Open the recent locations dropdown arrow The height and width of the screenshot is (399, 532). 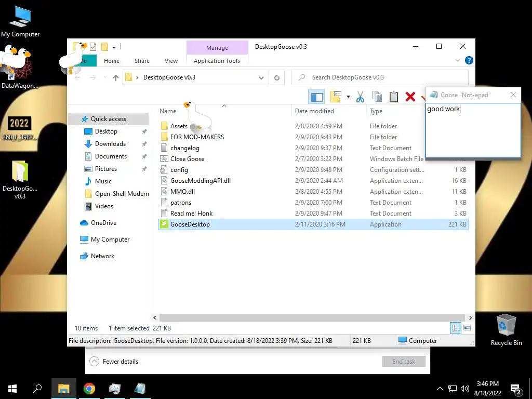(x=105, y=78)
